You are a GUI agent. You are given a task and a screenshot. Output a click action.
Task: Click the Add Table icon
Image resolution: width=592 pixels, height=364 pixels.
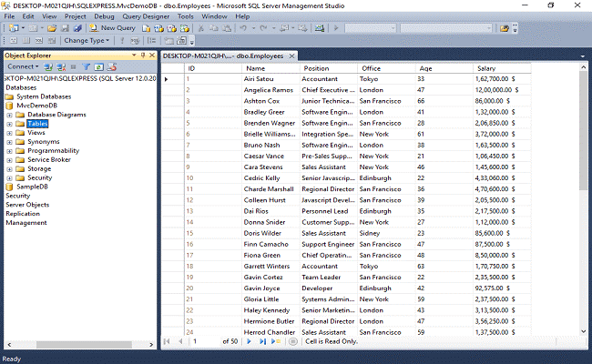pos(168,40)
